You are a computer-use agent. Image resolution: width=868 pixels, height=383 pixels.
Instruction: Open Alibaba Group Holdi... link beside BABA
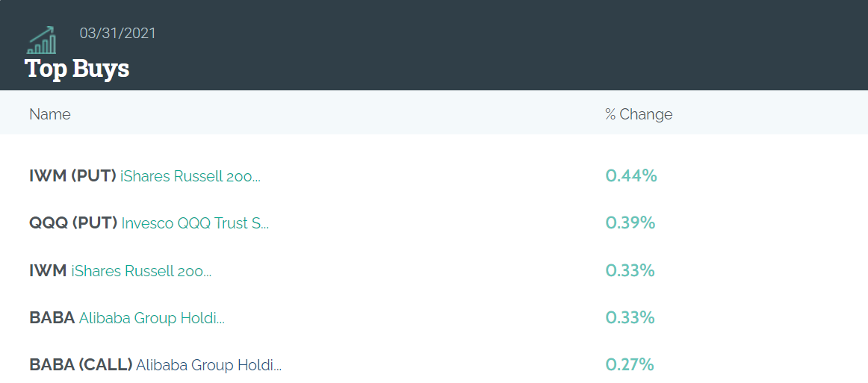[152, 318]
